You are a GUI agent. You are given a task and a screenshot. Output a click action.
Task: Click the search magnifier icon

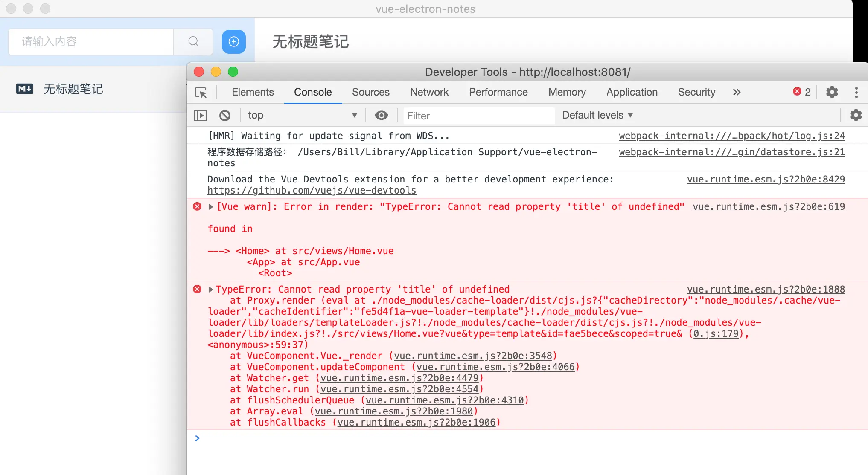click(193, 41)
